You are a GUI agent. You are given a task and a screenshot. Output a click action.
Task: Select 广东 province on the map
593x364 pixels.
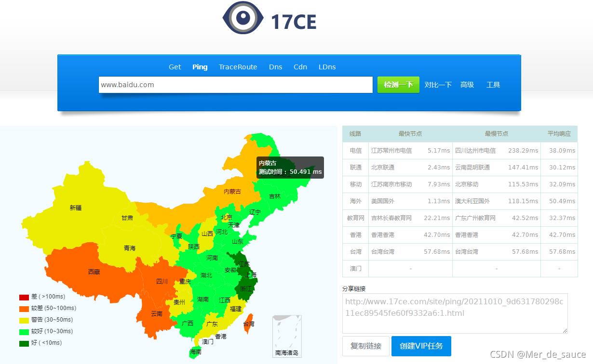(212, 324)
